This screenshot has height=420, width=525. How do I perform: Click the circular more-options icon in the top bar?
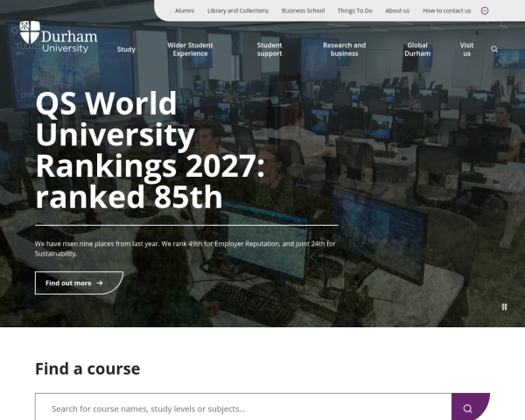coord(485,10)
